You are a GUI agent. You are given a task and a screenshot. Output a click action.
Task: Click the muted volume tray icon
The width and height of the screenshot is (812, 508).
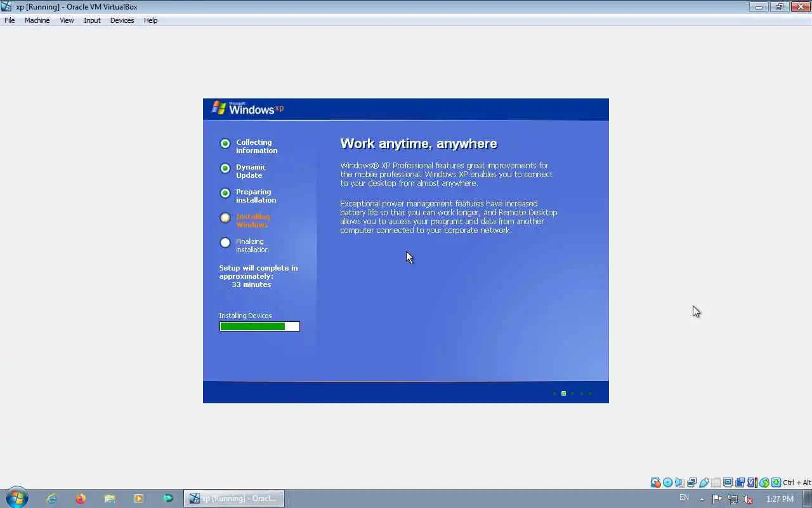pos(748,499)
